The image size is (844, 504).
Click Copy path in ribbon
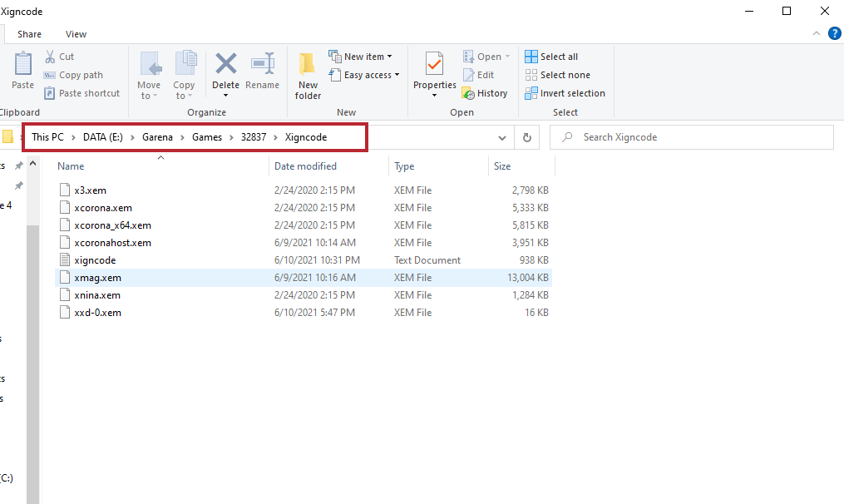[x=73, y=75]
